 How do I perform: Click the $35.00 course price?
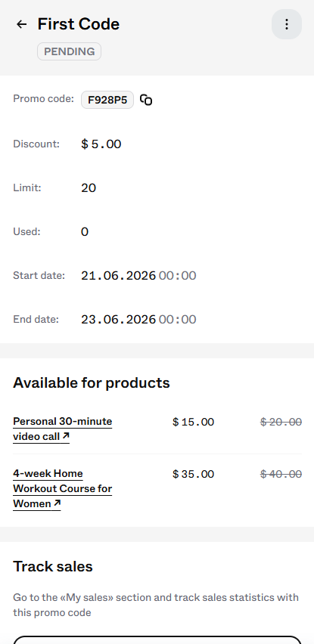[x=193, y=475]
